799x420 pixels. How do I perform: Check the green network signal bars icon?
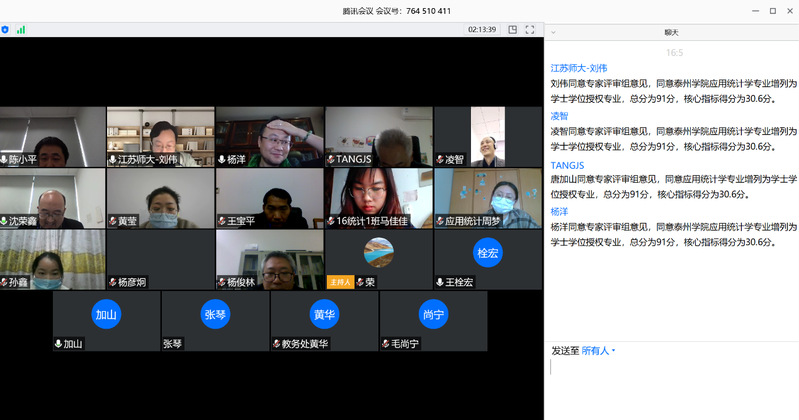[21, 30]
